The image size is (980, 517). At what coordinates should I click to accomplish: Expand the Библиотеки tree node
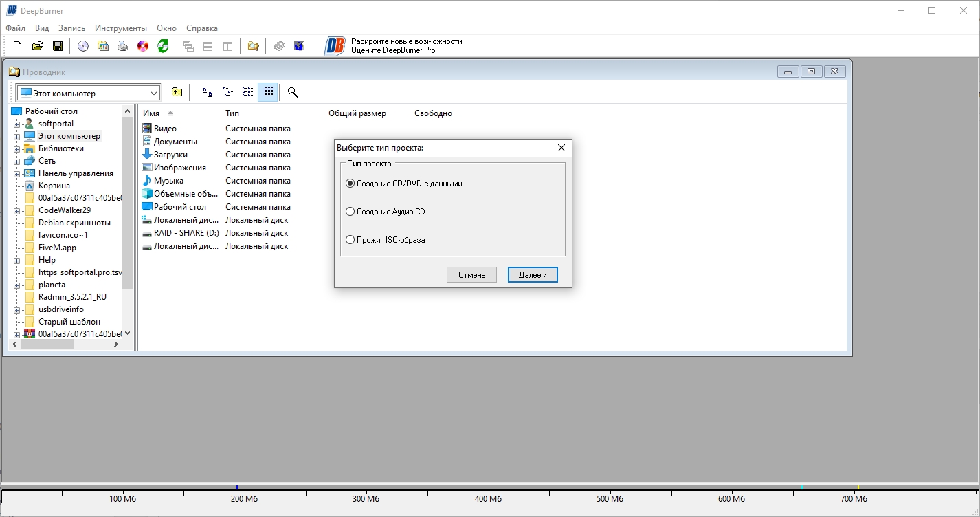pyautogui.click(x=16, y=148)
